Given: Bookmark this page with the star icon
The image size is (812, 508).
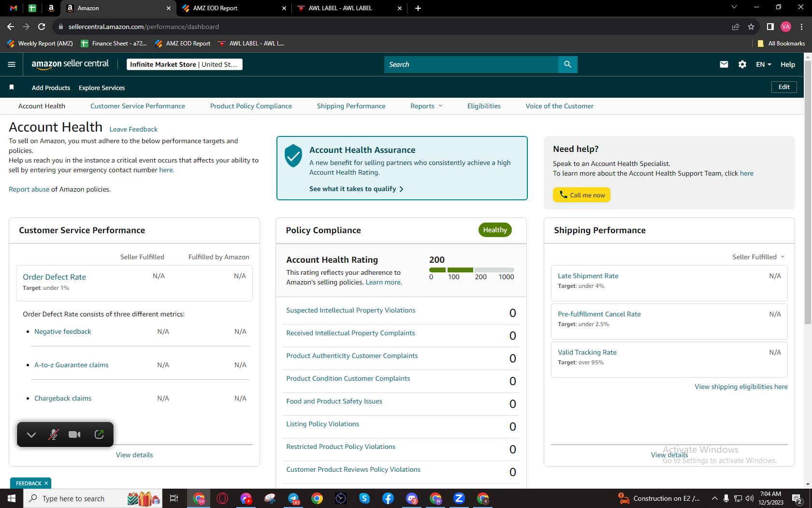Looking at the screenshot, I should [751, 27].
